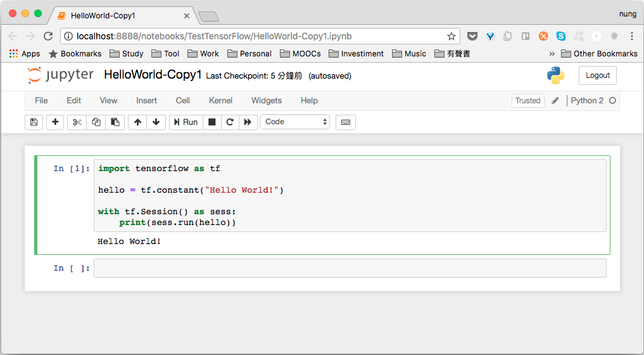Click the browser forward arrow
The height and width of the screenshot is (355, 644).
[30, 36]
